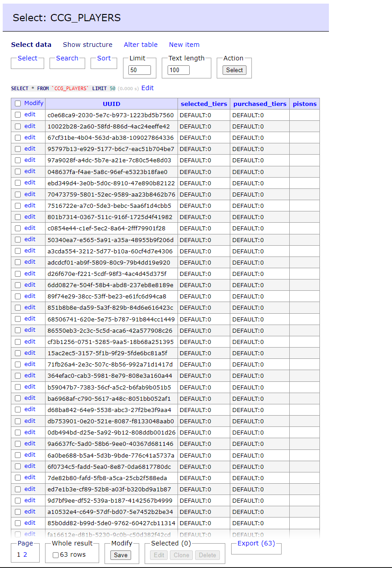Check the row for UUID 10022b28-2a60-58fd-886d-4ac24eeffe42
Screen dimensions: 392x568
point(18,126)
